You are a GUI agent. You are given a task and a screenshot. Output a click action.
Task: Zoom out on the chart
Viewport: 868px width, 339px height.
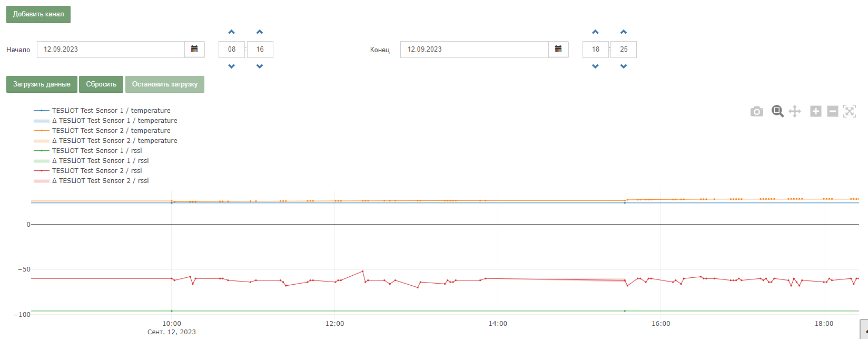click(833, 111)
